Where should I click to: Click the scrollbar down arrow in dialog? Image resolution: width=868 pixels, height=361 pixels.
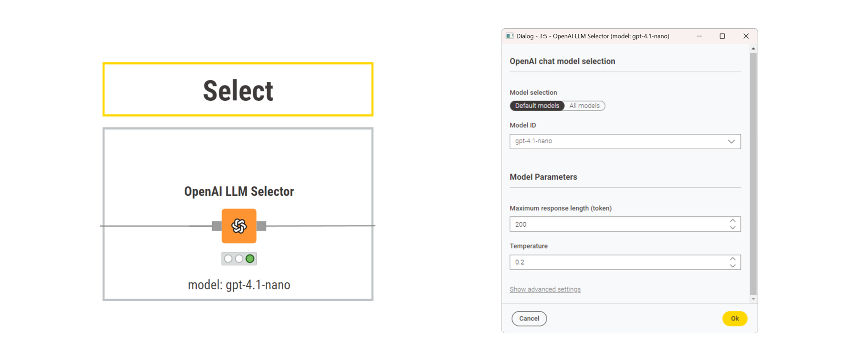(x=753, y=299)
